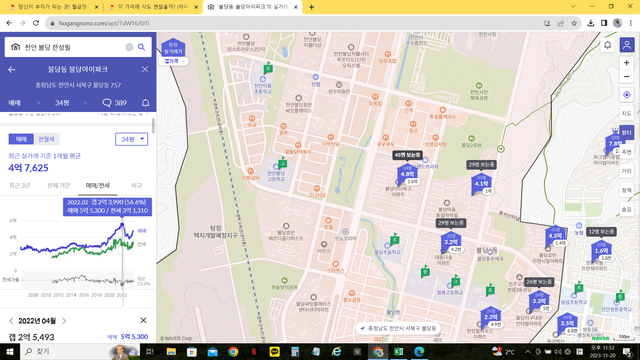Click the search magnifier icon

coord(141,47)
